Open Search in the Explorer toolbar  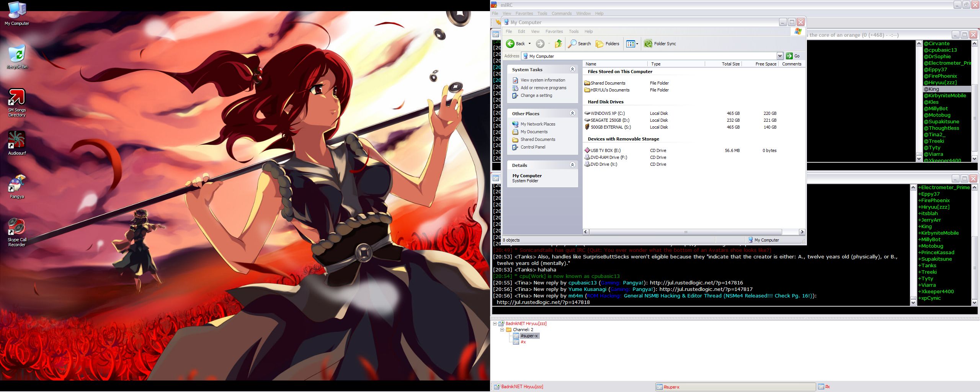pyautogui.click(x=579, y=44)
